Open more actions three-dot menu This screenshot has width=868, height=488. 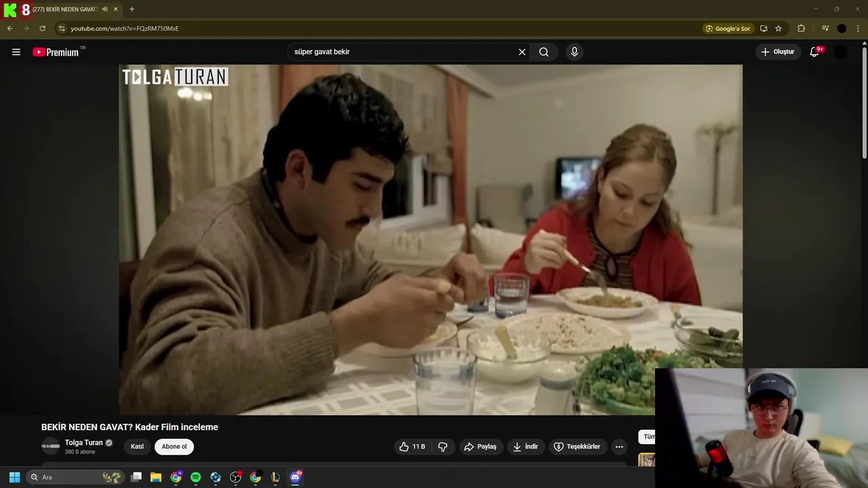[x=619, y=447]
